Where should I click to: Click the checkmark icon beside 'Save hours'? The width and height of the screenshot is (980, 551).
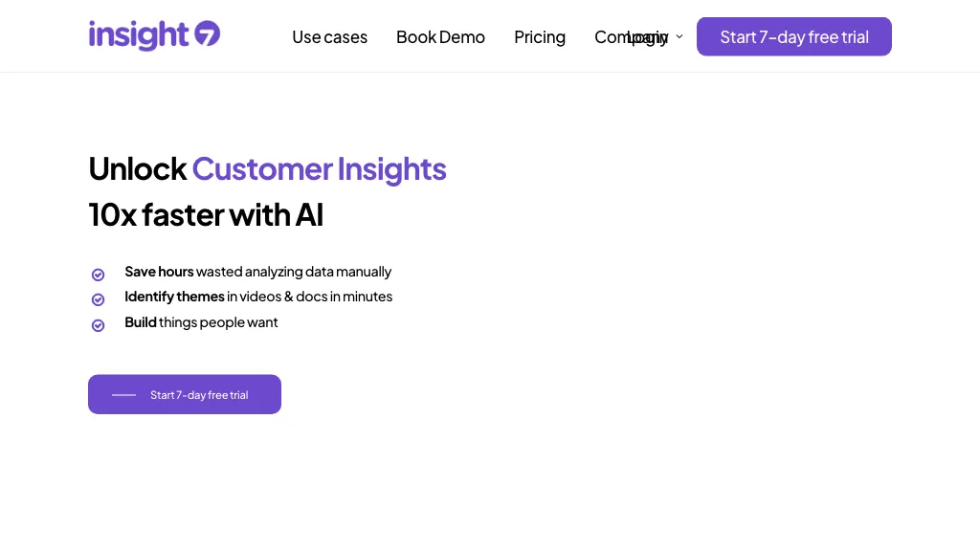tap(98, 275)
